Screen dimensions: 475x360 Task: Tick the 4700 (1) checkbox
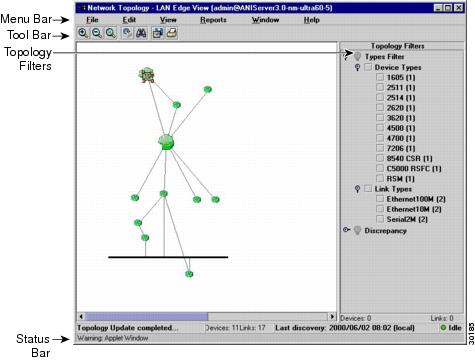380,138
